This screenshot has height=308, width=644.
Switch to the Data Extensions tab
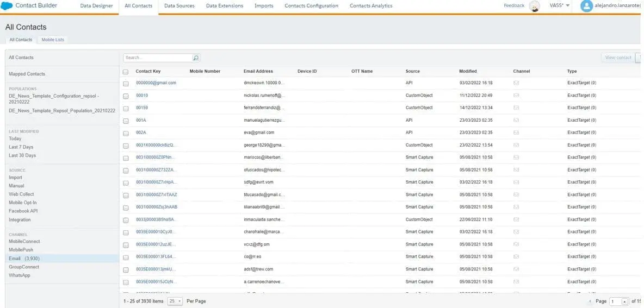click(x=224, y=6)
